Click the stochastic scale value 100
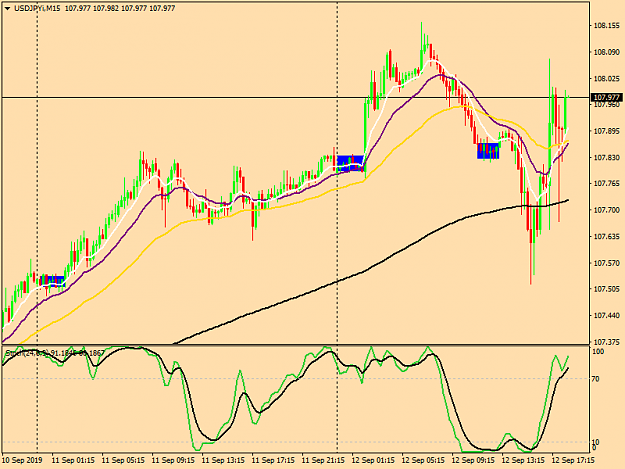Viewport: 625px width, 469px height. [599, 352]
